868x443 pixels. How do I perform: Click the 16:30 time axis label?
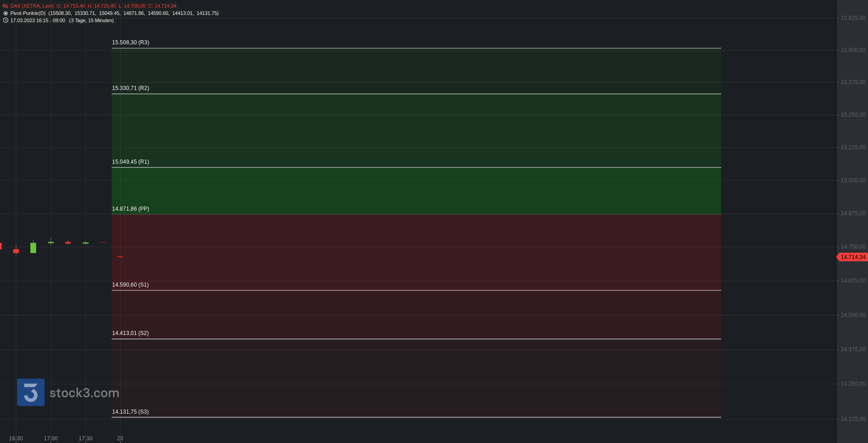click(x=16, y=438)
